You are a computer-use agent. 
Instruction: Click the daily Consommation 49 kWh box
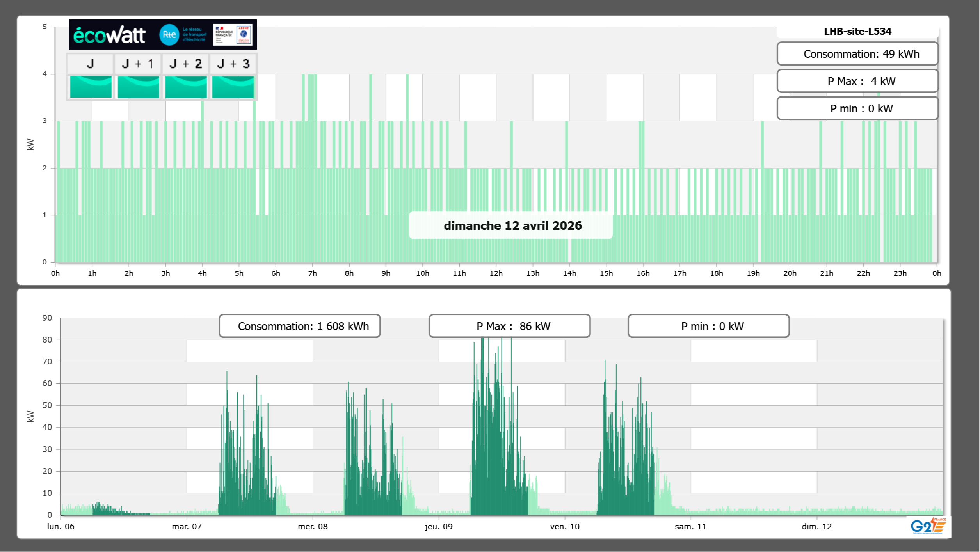[x=857, y=54]
